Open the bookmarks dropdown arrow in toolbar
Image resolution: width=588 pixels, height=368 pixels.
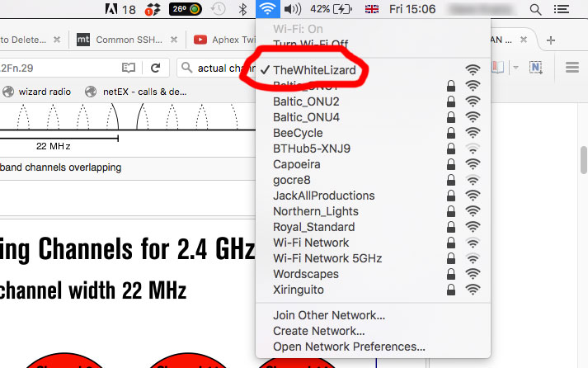pyautogui.click(x=515, y=68)
